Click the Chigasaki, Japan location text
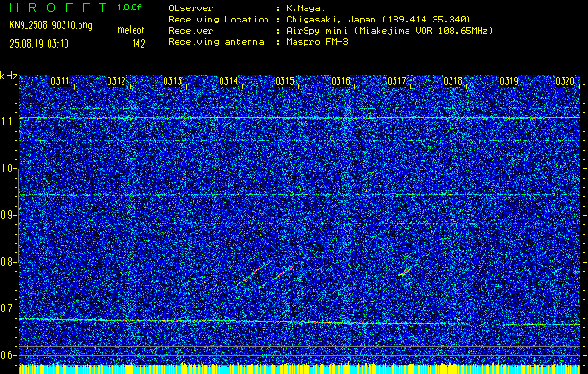Screen dimensions: 588x374 click(x=379, y=20)
